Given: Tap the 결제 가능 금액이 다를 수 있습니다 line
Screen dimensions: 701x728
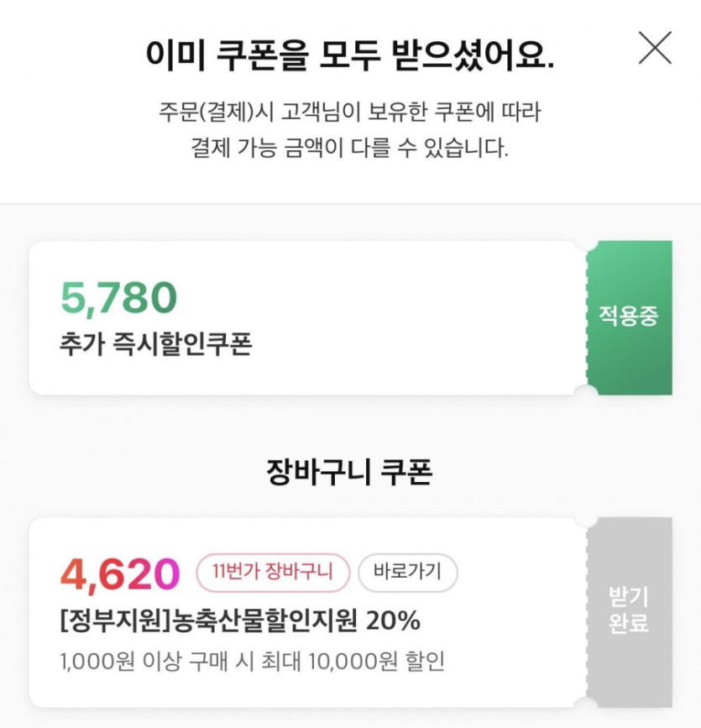Looking at the screenshot, I should pos(349,151).
